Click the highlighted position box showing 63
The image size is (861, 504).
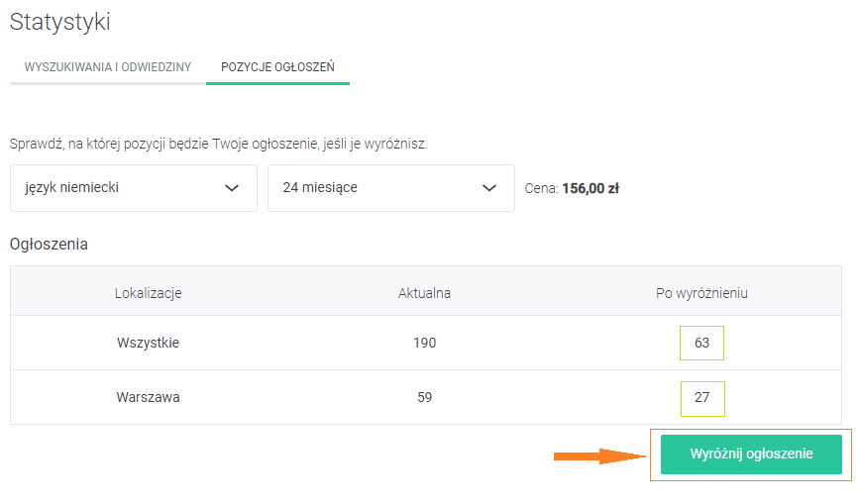[x=702, y=344]
